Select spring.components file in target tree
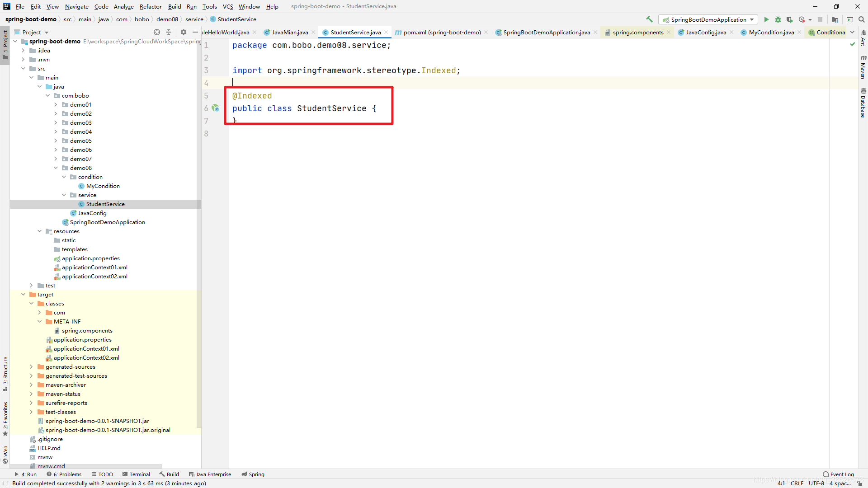Viewport: 868px width, 488px height. click(x=87, y=331)
